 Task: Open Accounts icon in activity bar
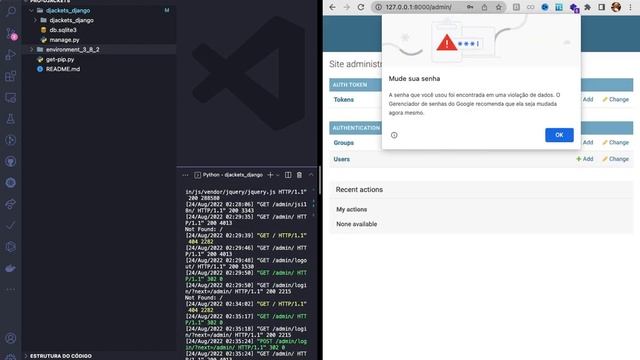coord(11,338)
